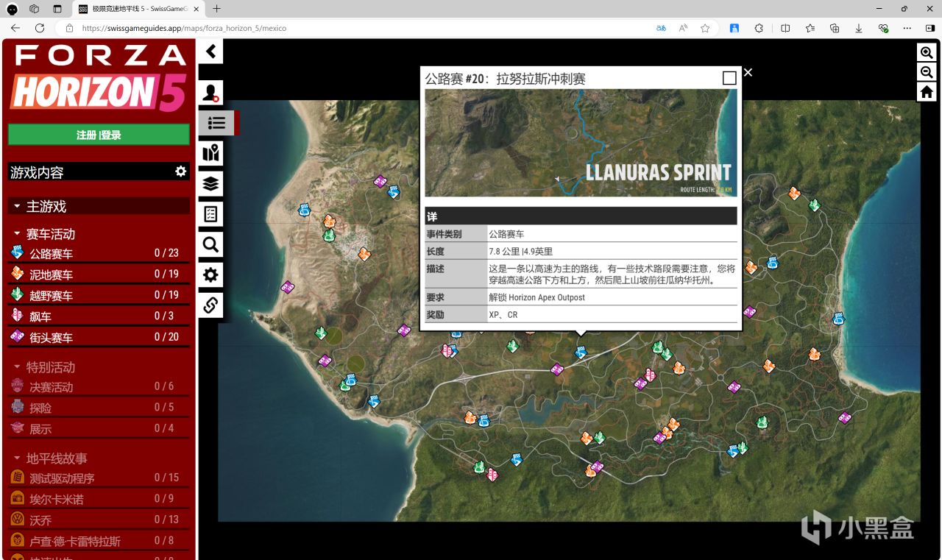Image resolution: width=942 pixels, height=560 pixels.
Task: Collapse the 赛车活动 group
Action: pos(50,234)
